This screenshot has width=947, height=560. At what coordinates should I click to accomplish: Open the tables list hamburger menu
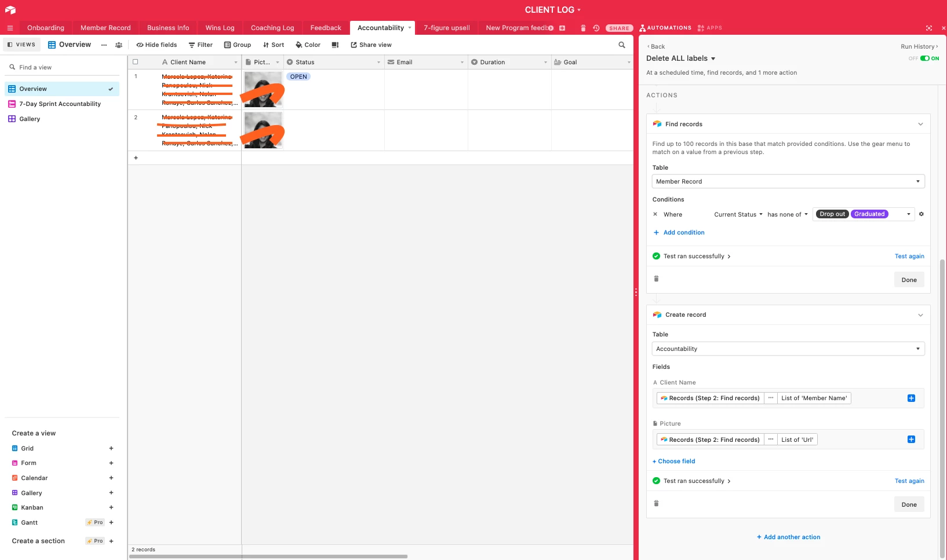point(10,28)
